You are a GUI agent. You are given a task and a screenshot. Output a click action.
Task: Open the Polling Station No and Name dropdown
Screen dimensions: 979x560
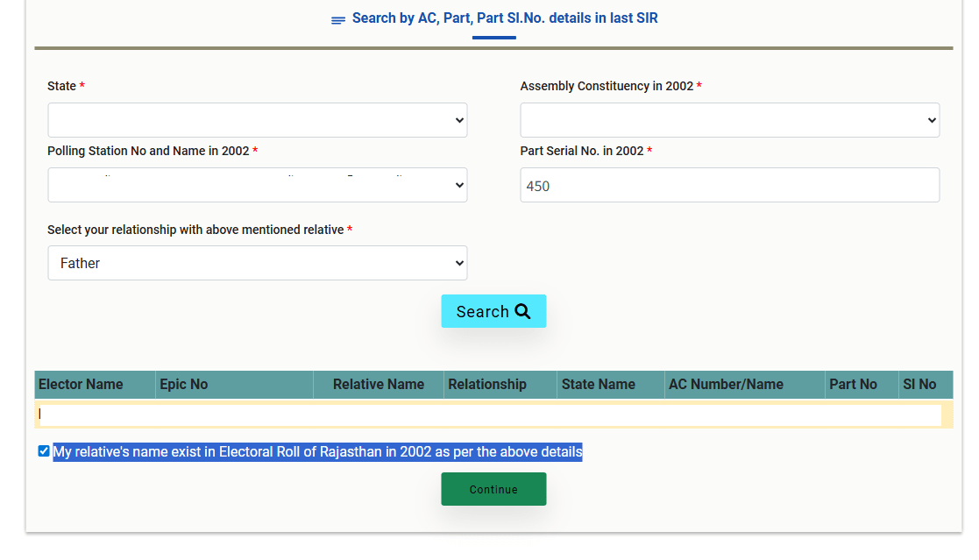point(257,185)
